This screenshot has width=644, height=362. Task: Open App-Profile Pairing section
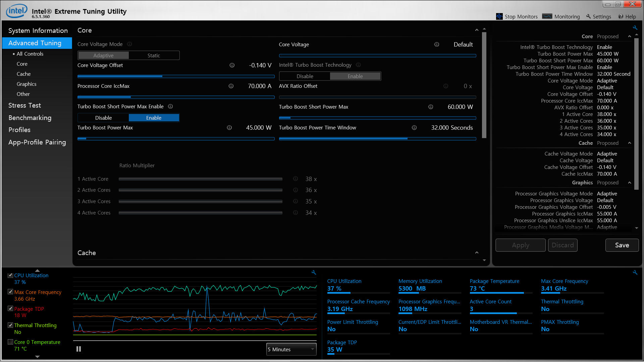pyautogui.click(x=37, y=142)
